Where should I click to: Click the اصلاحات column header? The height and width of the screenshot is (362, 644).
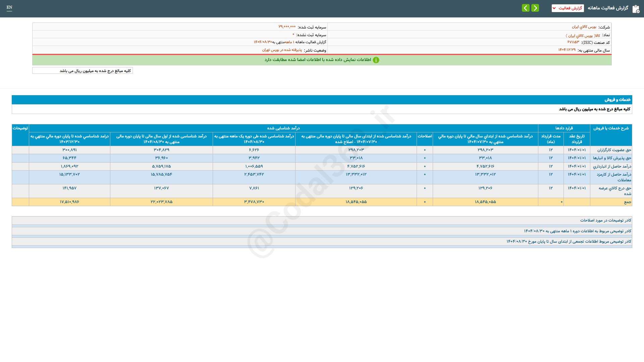point(425,136)
